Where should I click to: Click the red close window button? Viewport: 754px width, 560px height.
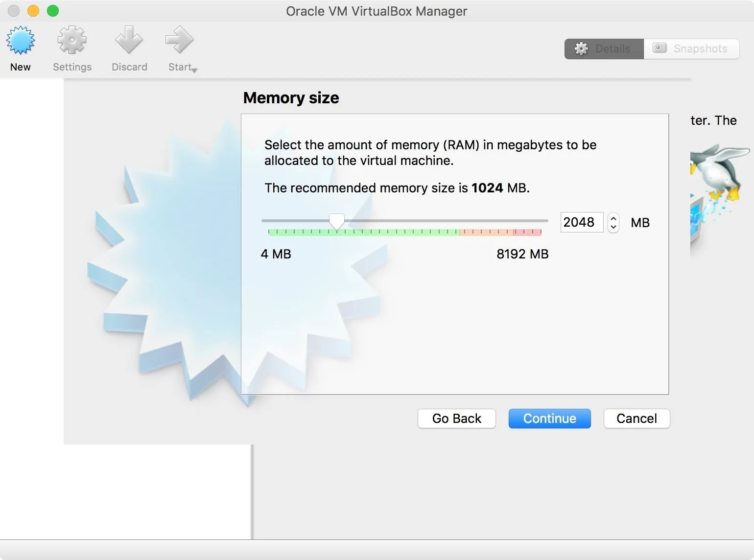14,11
